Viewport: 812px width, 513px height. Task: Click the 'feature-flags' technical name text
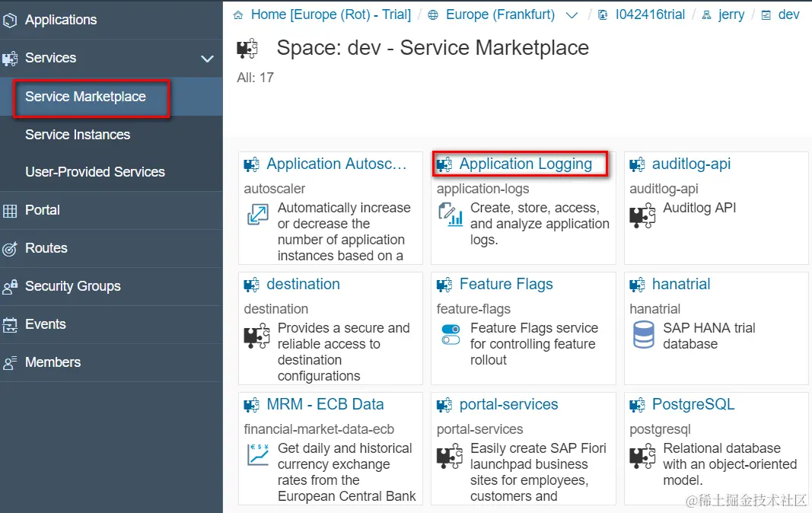[473, 309]
